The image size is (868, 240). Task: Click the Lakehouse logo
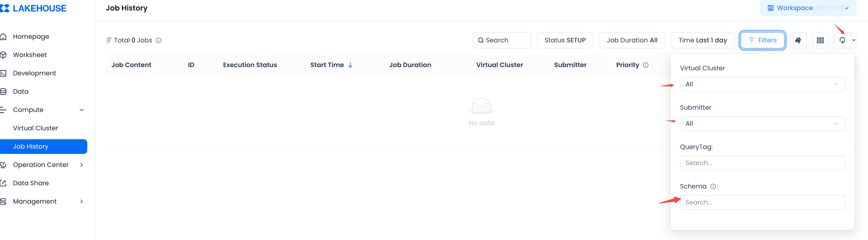tap(34, 8)
